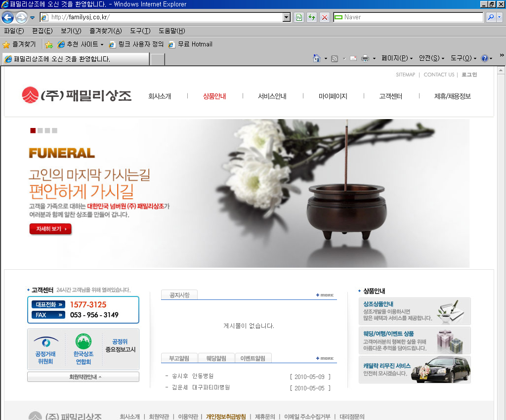The image size is (506, 420).
Task: Go forward with the Forward arrow button
Action: point(22,17)
